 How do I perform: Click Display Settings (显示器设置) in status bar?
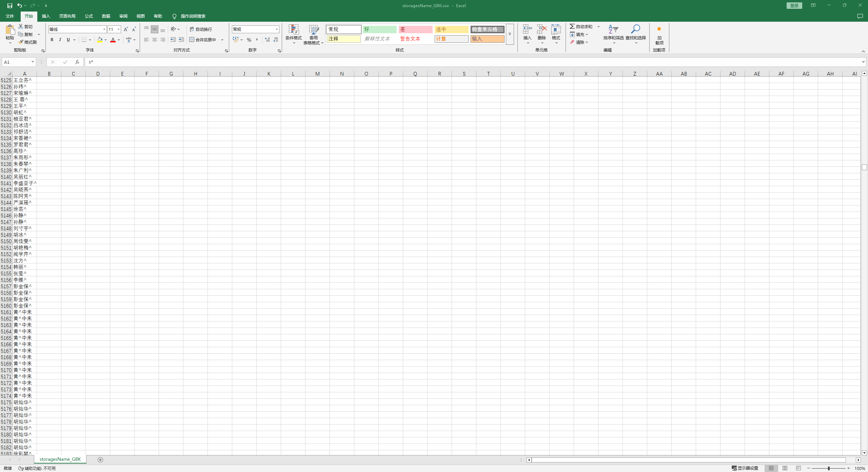[x=745, y=468]
